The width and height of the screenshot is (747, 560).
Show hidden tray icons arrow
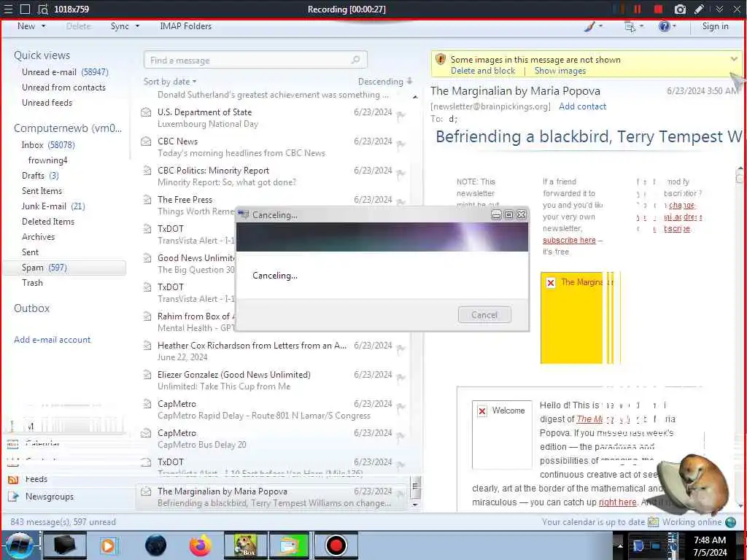620,545
